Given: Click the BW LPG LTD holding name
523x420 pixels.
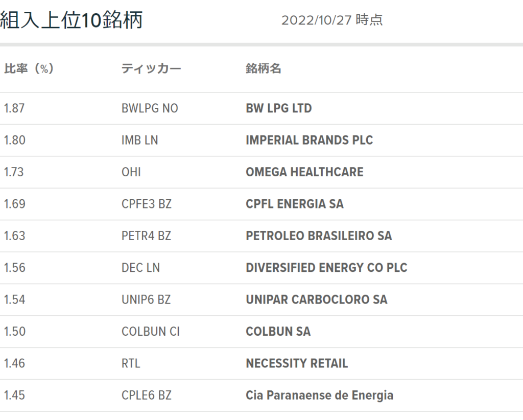Looking at the screenshot, I should pyautogui.click(x=278, y=108).
